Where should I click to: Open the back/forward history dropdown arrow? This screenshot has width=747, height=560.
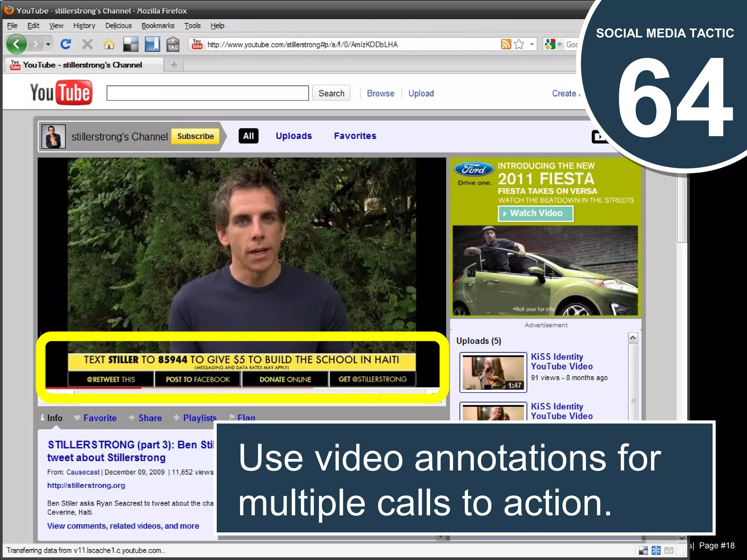coord(48,44)
